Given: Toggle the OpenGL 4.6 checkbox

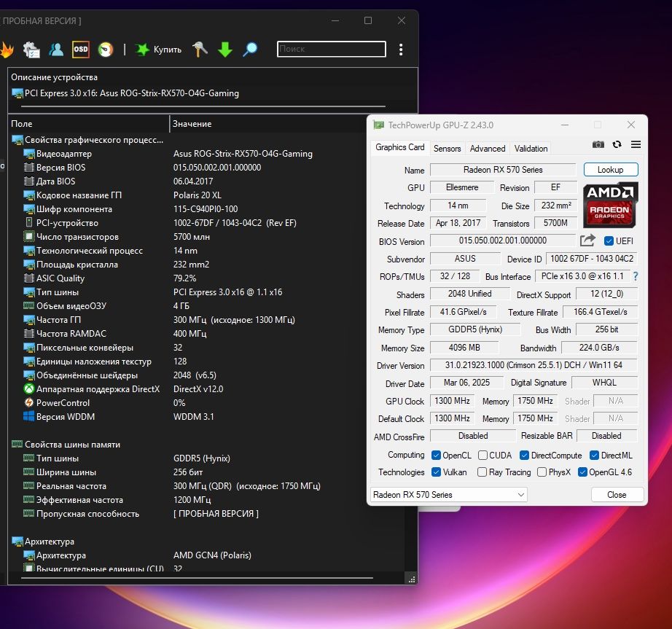Looking at the screenshot, I should 582,472.
